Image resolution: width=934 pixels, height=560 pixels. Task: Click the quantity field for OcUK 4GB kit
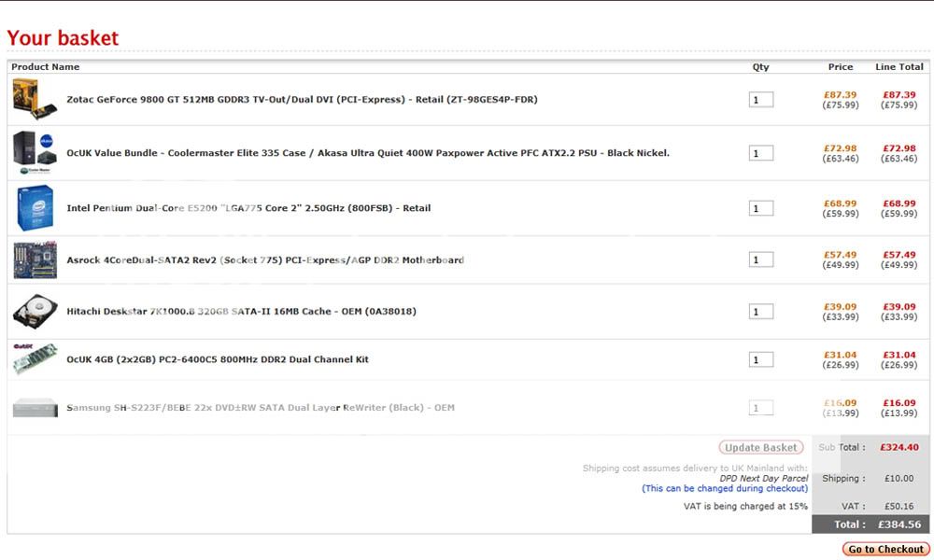point(761,359)
